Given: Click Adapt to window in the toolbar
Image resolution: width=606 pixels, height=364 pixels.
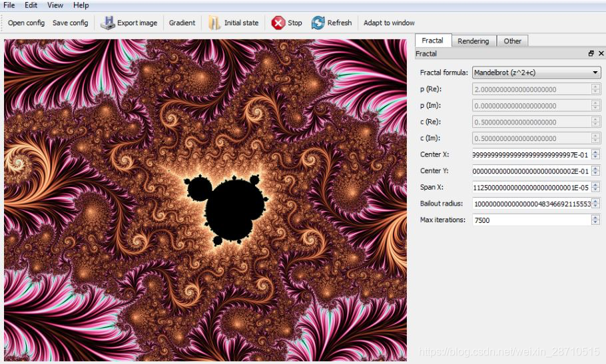Looking at the screenshot, I should (389, 23).
